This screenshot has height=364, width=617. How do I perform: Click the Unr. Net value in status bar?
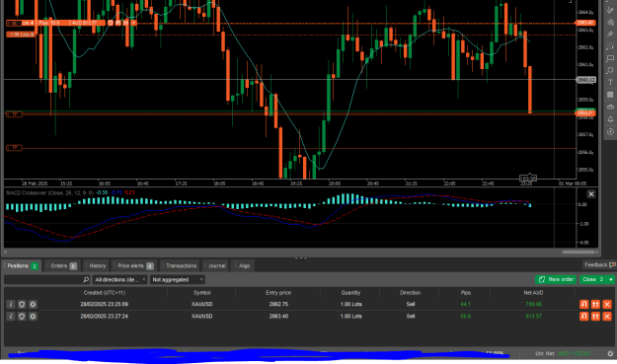click(575, 354)
